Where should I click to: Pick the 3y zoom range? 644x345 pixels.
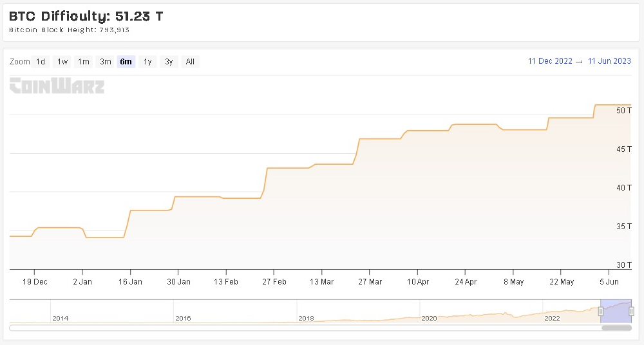[169, 62]
